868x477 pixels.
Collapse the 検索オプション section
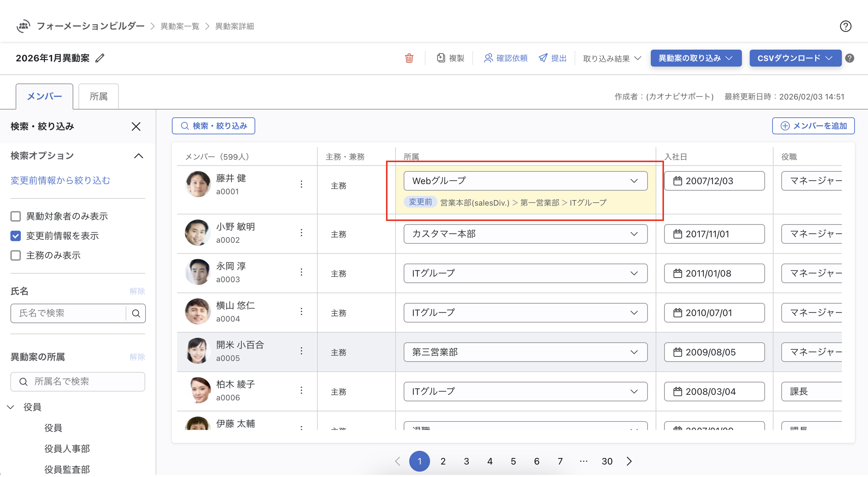pos(139,156)
